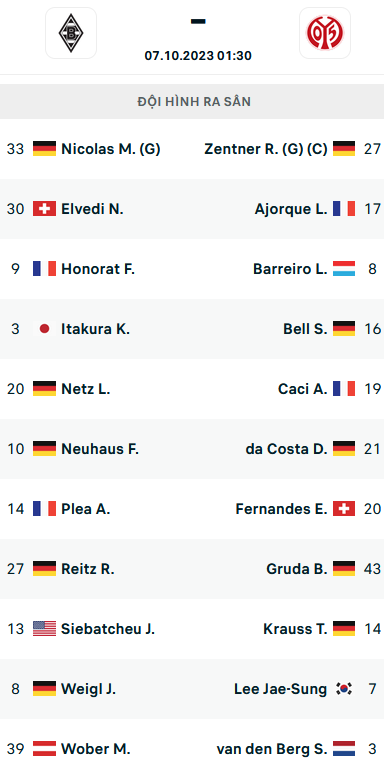Open Ajorque L. player page
Viewport: 384px width, 767px height.
click(x=291, y=209)
